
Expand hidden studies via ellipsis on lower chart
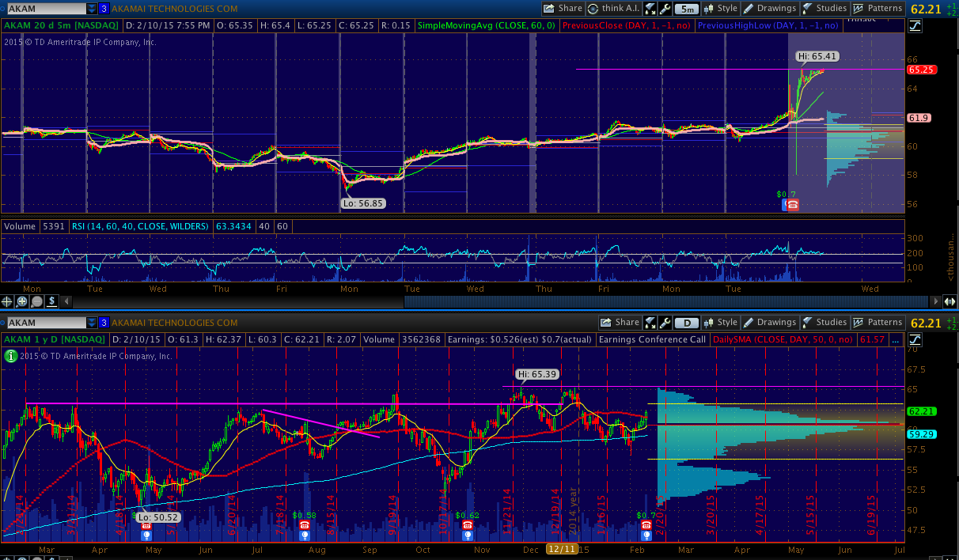coord(895,339)
